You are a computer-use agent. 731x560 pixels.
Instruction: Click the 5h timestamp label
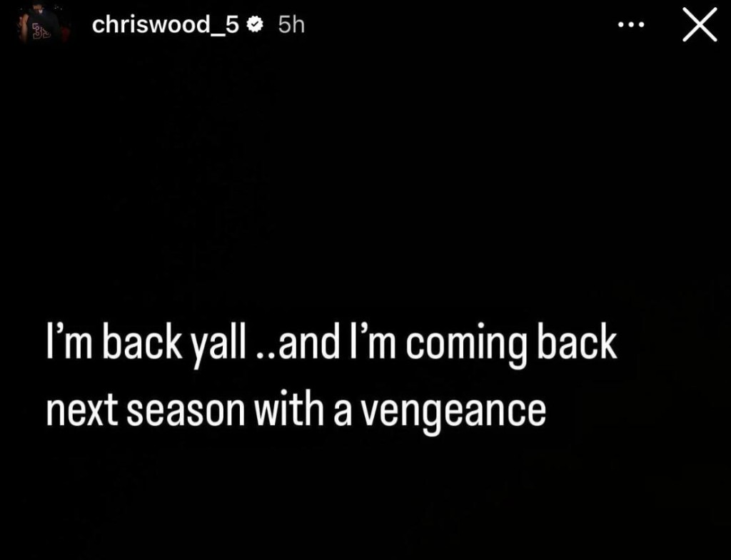tap(291, 24)
